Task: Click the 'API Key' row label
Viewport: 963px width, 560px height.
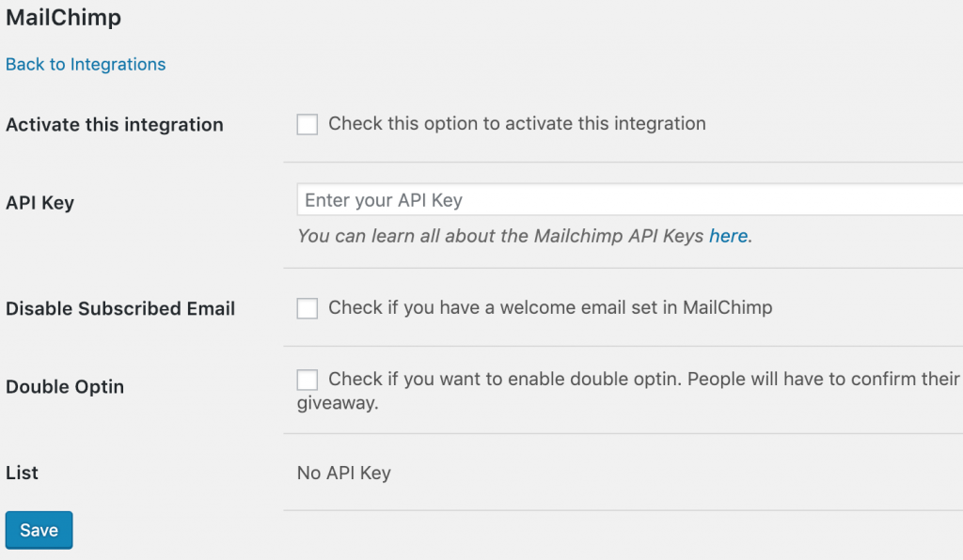Action: coord(39,202)
